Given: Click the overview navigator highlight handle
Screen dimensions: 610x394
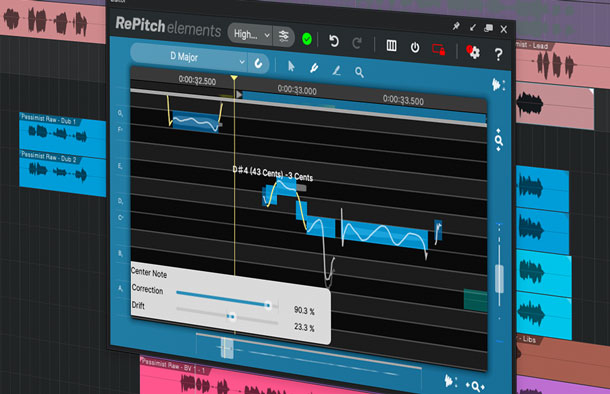Looking at the screenshot, I should click(x=227, y=348).
